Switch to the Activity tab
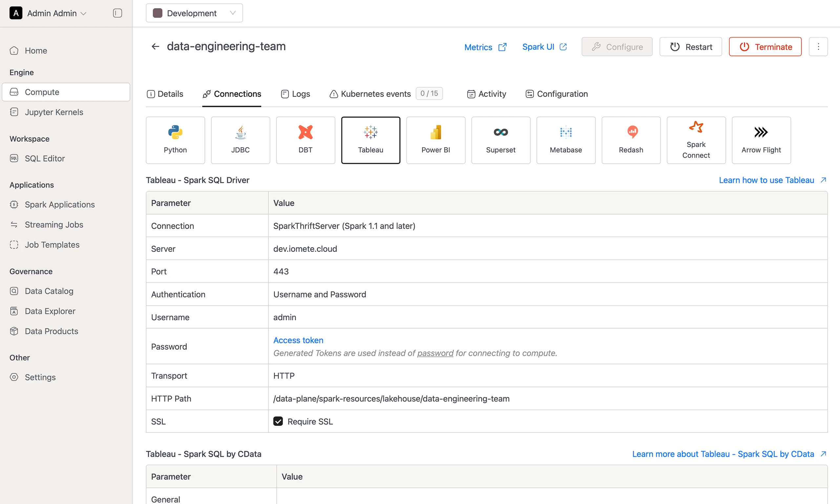 (x=486, y=94)
